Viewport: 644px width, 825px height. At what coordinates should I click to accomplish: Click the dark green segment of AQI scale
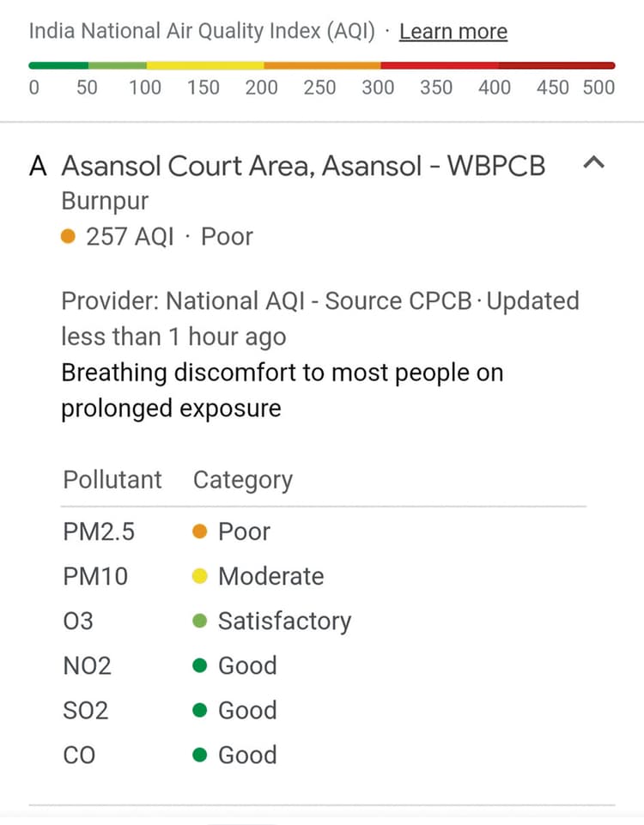(58, 65)
